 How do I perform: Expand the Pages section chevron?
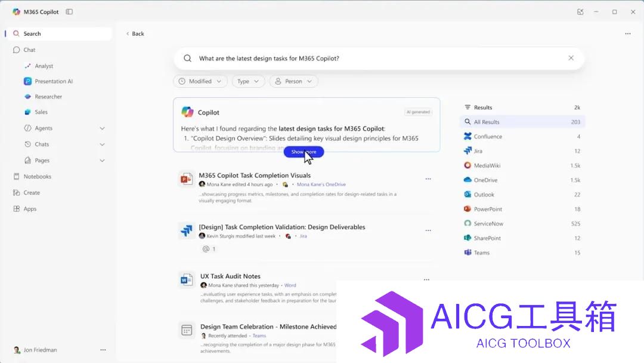(102, 161)
